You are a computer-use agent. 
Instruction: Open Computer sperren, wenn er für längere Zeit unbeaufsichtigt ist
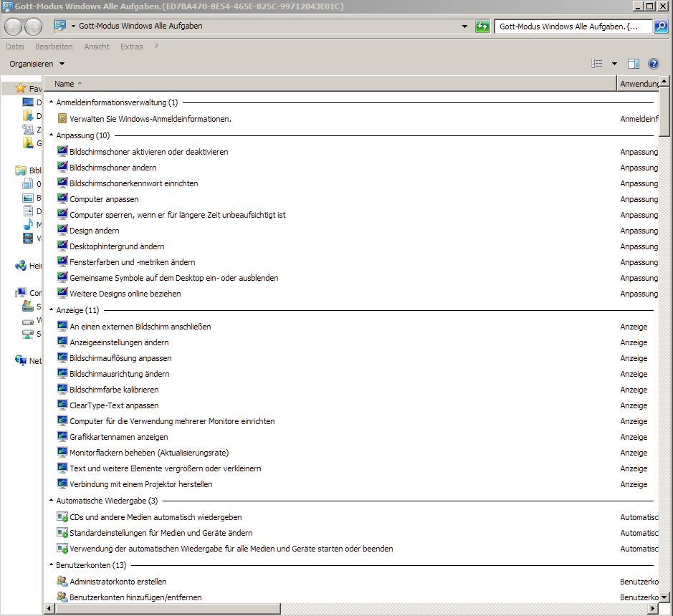177,215
